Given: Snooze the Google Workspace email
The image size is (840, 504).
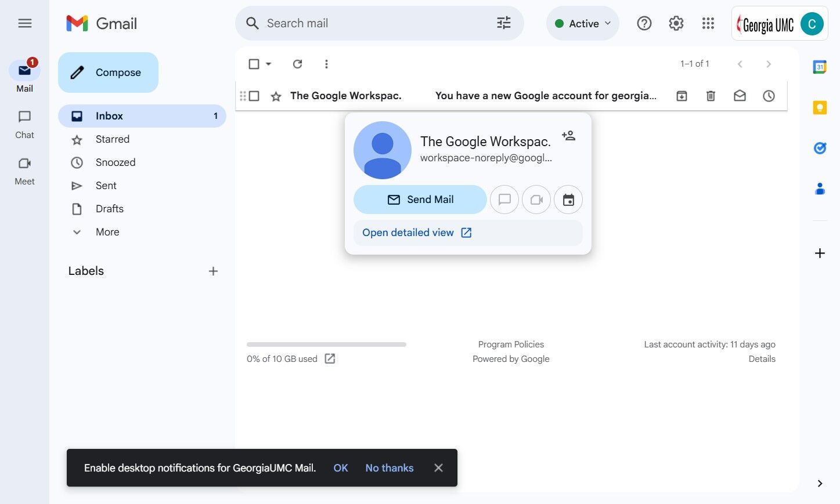Looking at the screenshot, I should coord(769,96).
